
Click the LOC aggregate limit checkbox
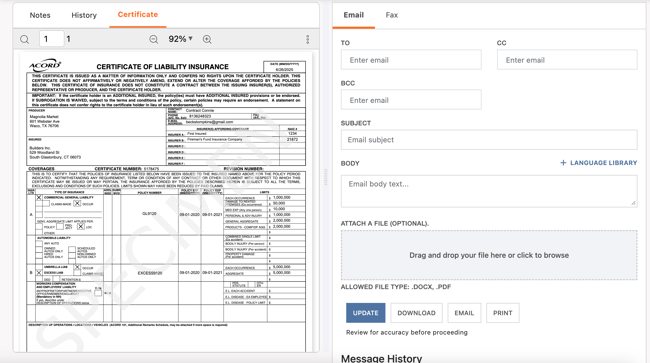pyautogui.click(x=80, y=227)
